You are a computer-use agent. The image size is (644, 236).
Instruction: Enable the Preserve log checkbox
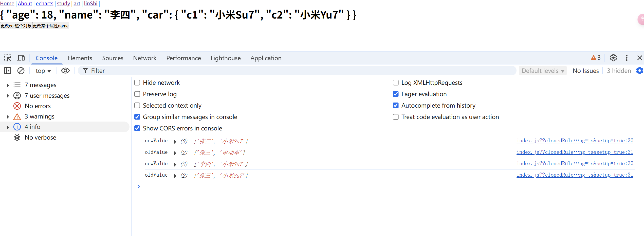[x=137, y=94]
